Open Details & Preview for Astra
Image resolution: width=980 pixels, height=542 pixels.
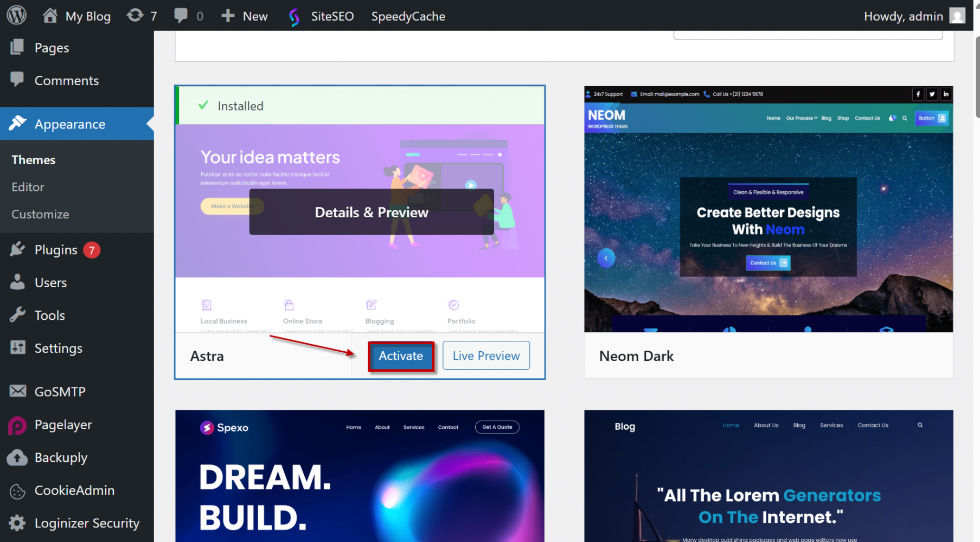coord(371,212)
